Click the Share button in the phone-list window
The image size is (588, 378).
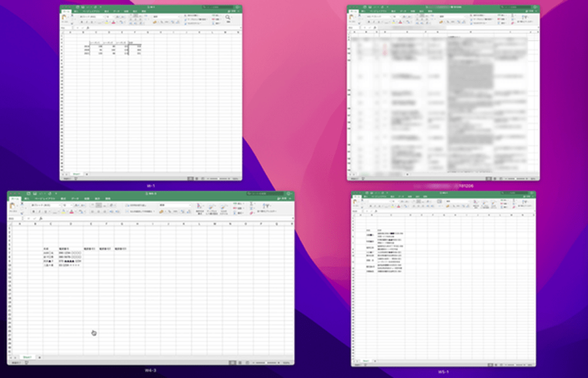[282, 198]
